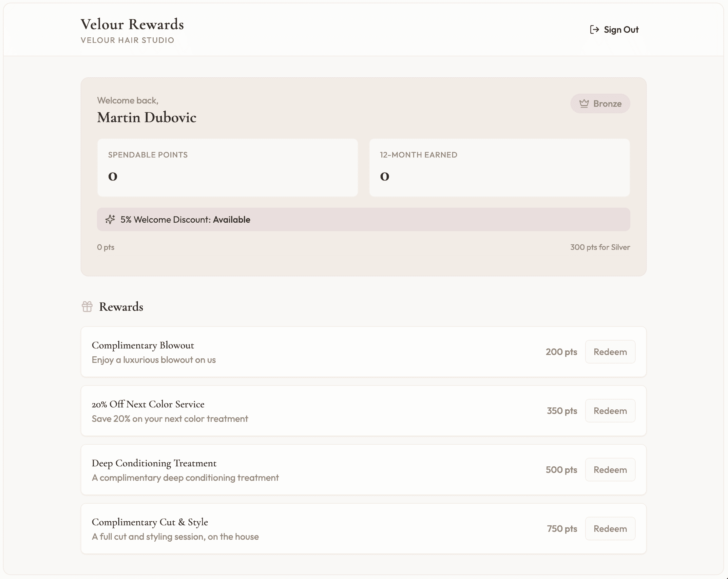Click the sparkle icon beside the welcome discount
This screenshot has width=728, height=579.
(x=110, y=219)
